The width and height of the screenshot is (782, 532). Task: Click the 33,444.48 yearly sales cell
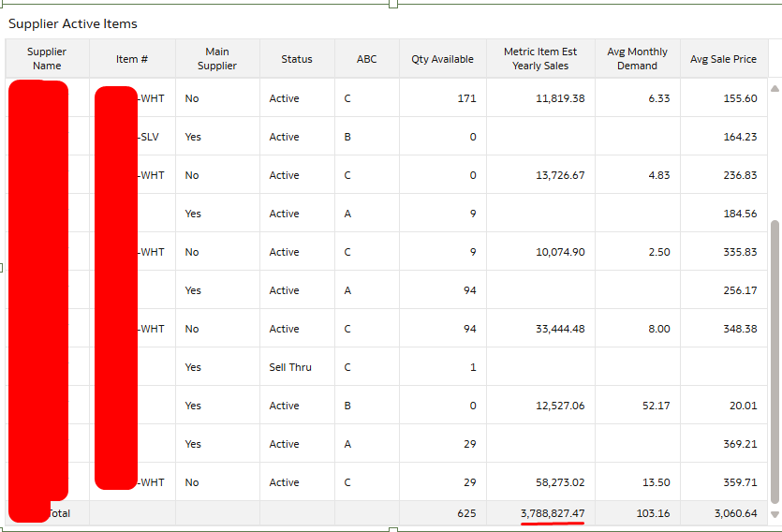[540, 329]
